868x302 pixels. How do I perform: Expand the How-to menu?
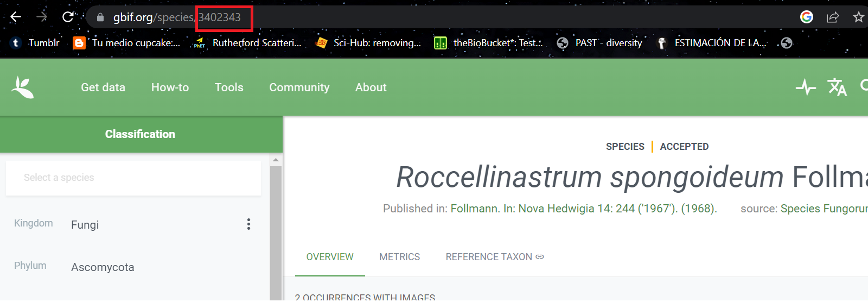point(170,87)
